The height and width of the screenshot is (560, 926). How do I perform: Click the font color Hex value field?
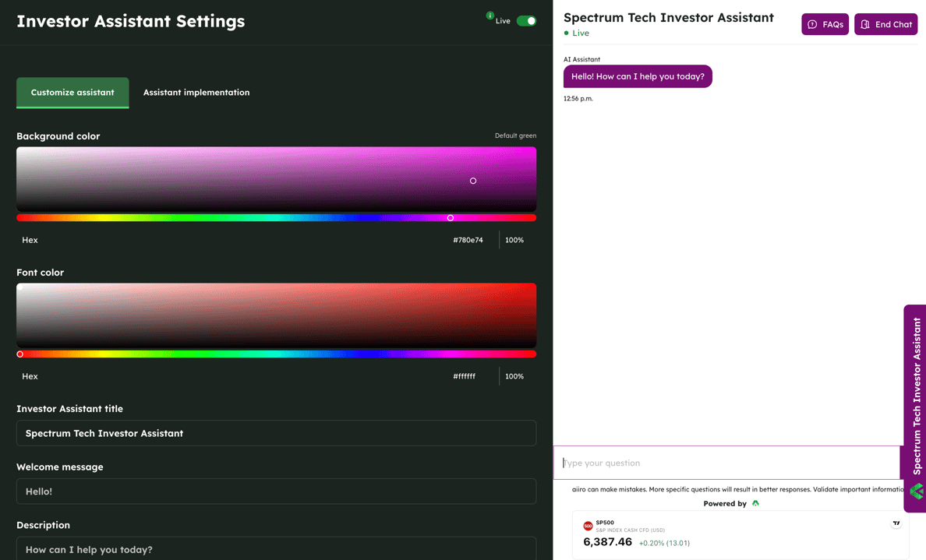tap(465, 376)
